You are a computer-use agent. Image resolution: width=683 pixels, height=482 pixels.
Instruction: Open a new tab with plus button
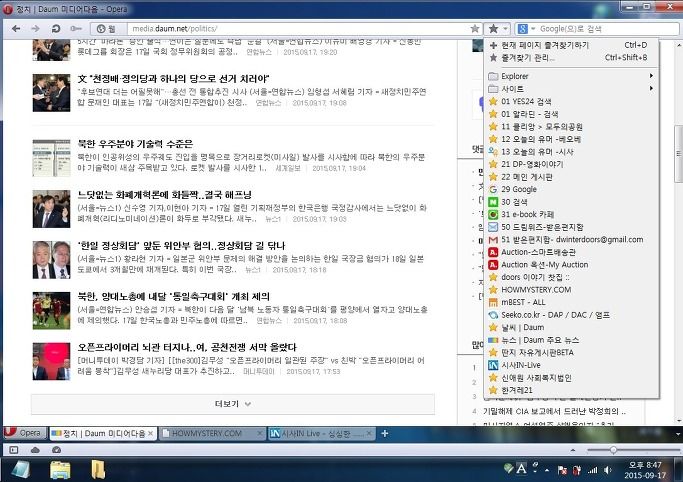[x=385, y=433]
